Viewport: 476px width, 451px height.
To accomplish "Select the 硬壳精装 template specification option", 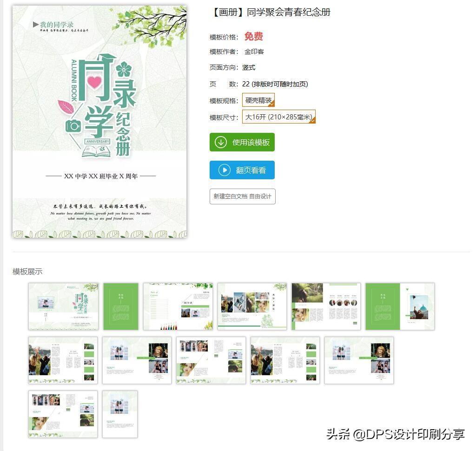I will pyautogui.click(x=258, y=100).
